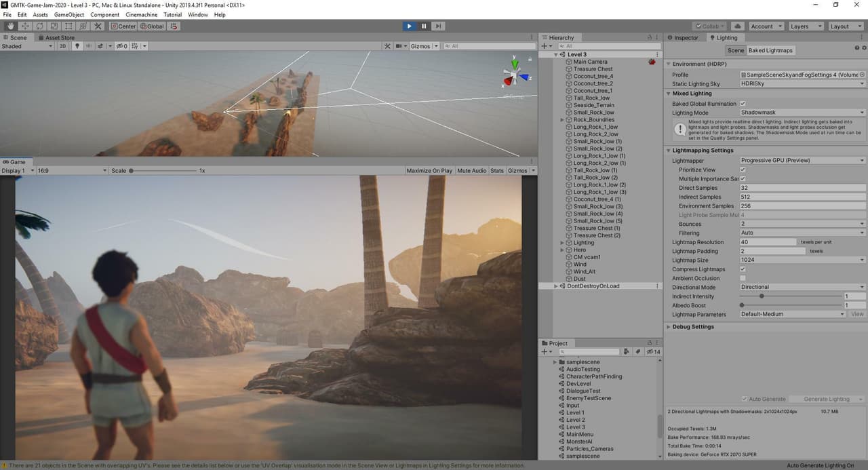Open the cloud services icon

pos(736,26)
